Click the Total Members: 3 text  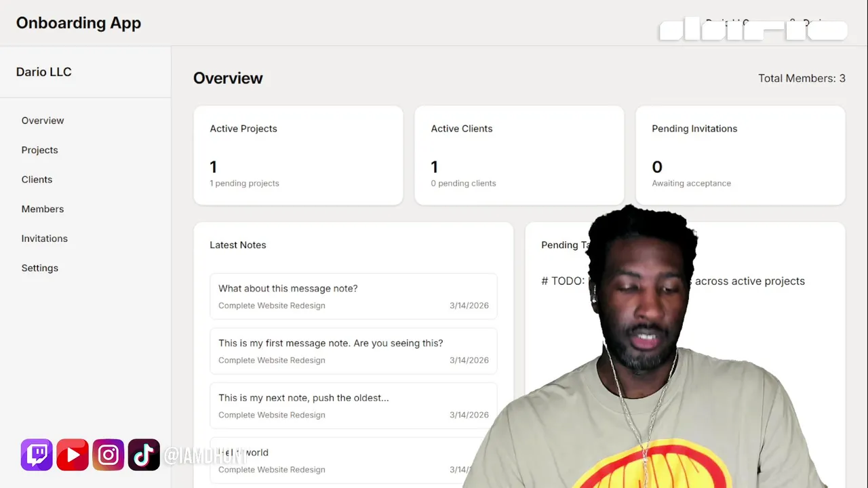[802, 78]
